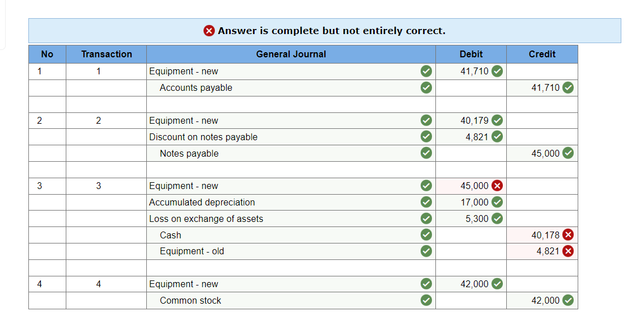Screen dimensions: 644x336
Task: Click the green check beside Notes payable
Action: (426, 153)
